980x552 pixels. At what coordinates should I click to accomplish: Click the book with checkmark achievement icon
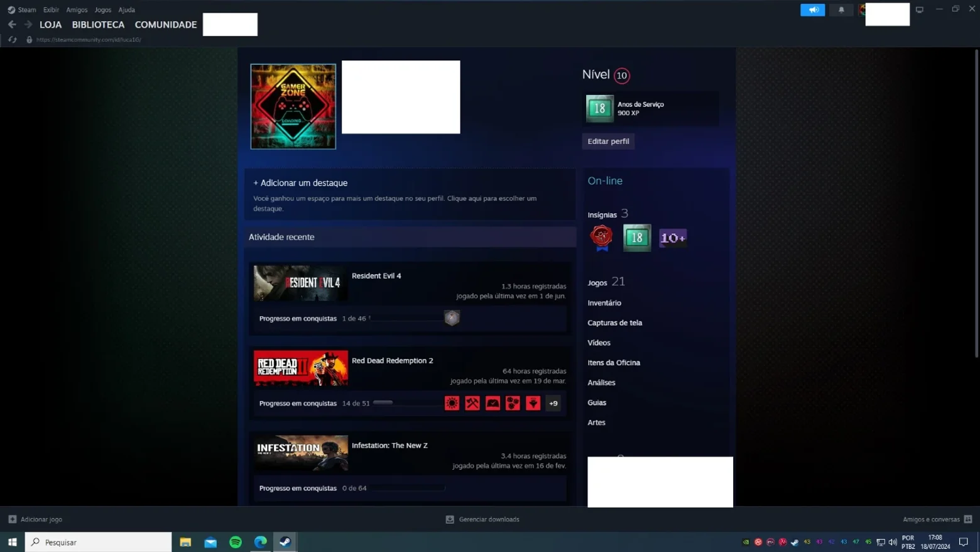(493, 403)
